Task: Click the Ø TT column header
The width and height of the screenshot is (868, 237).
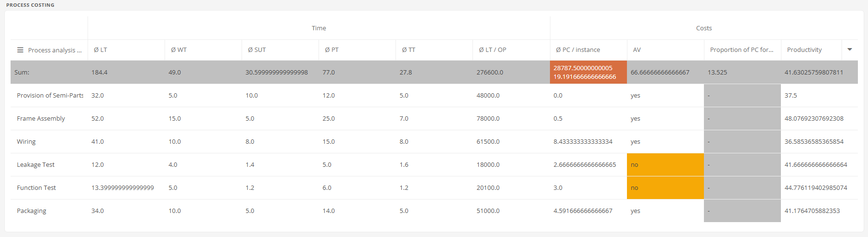Action: (408, 50)
